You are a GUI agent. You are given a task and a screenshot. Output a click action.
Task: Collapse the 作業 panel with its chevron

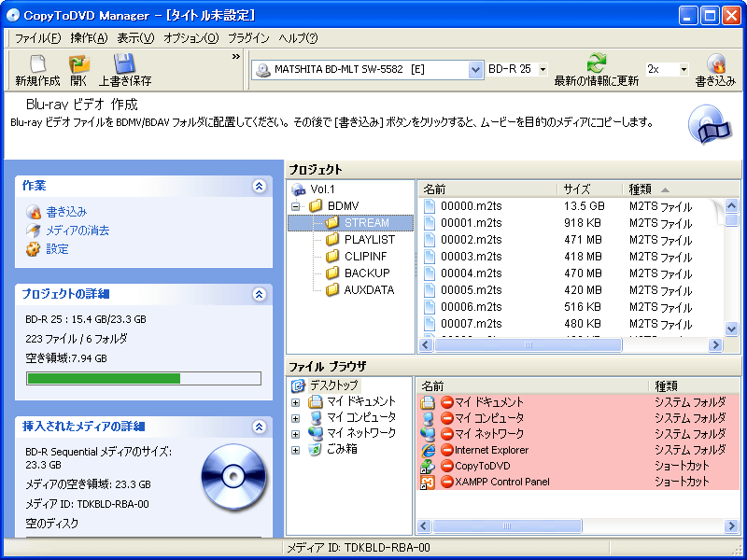260,186
